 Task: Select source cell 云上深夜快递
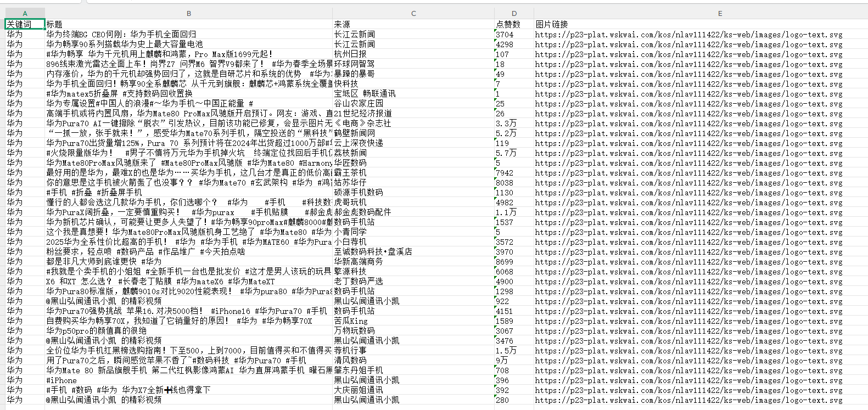[413, 143]
